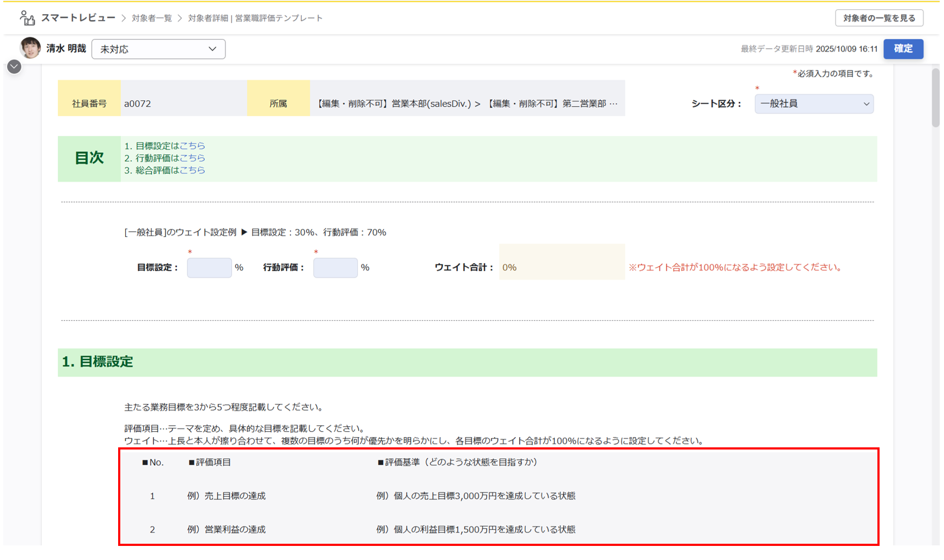Click スマートレビュー breadcrumb title
944x560 pixels.
coord(78,18)
